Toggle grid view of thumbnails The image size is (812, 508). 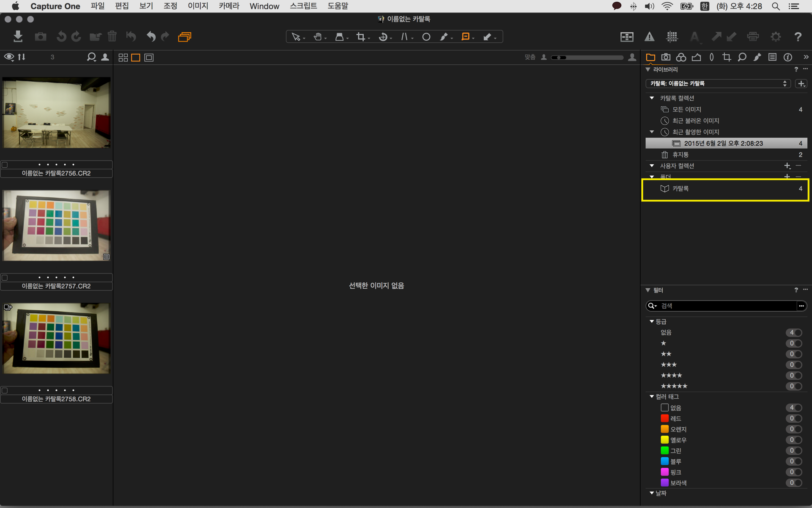(x=123, y=58)
